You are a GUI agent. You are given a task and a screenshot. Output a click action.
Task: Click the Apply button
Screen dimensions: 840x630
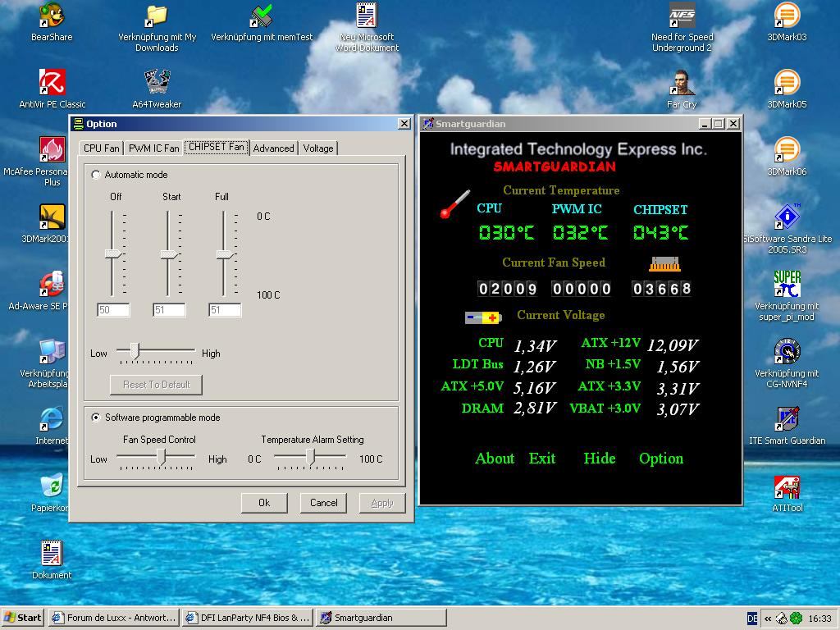pyautogui.click(x=382, y=503)
